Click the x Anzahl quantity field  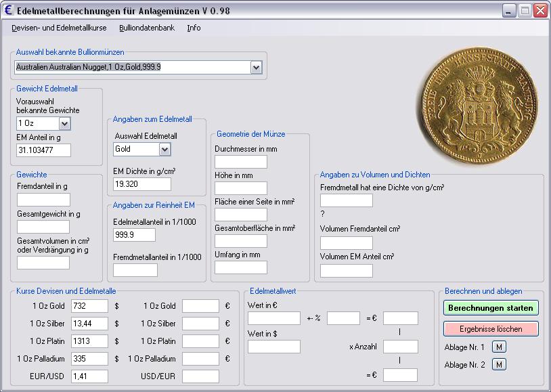pos(401,347)
